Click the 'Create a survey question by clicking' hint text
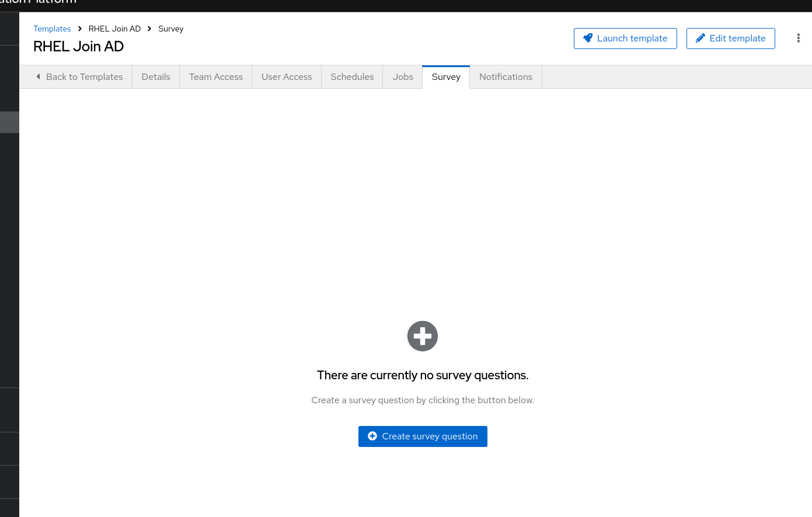 tap(423, 400)
